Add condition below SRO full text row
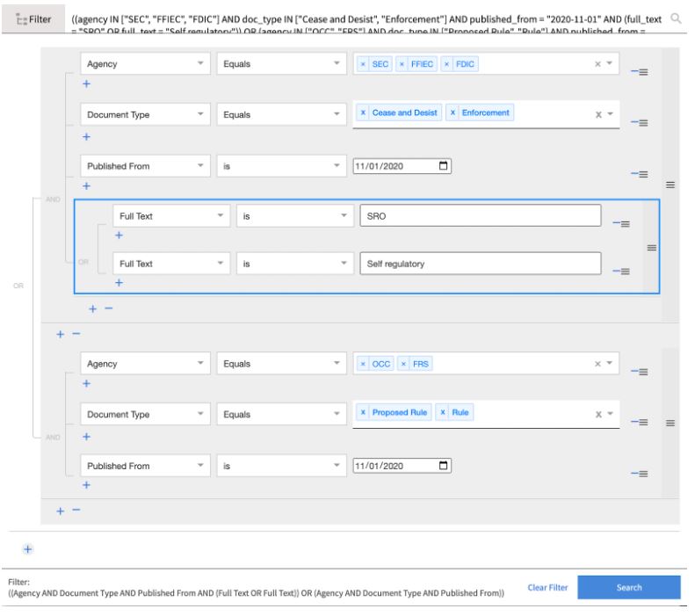Image resolution: width=695 pixels, height=616 pixels. [119, 236]
